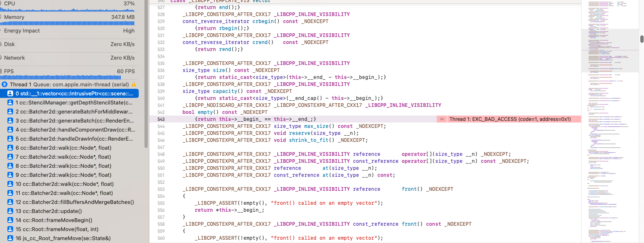
Task: Click the code minimap highlighted region
Action: (x=610, y=50)
